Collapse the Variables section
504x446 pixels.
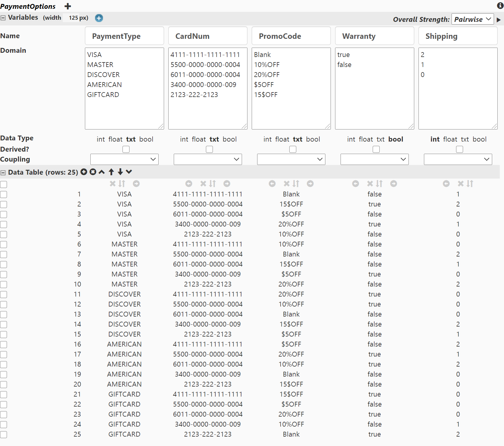pyautogui.click(x=3, y=18)
